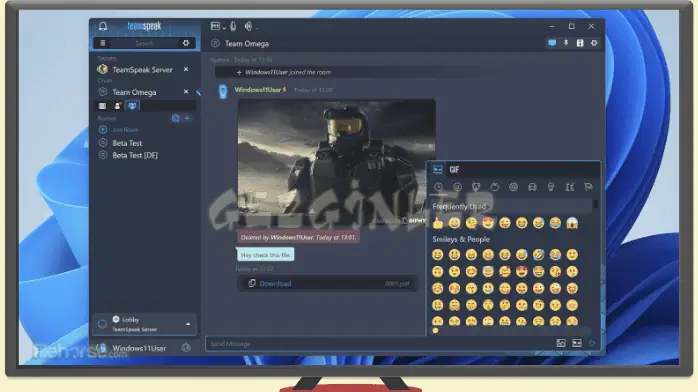This screenshot has height=392, width=698.
Task: Close the Team Omega chat entry
Action: pyautogui.click(x=186, y=92)
